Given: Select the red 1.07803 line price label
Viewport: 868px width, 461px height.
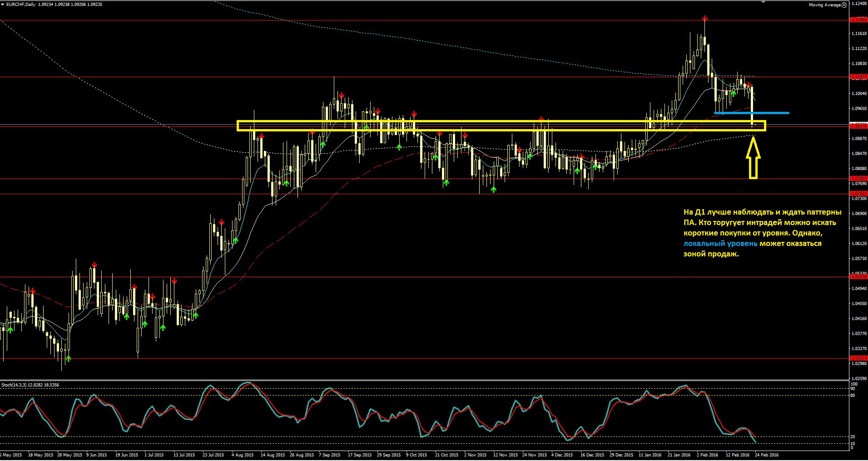Looking at the screenshot, I should (858, 179).
